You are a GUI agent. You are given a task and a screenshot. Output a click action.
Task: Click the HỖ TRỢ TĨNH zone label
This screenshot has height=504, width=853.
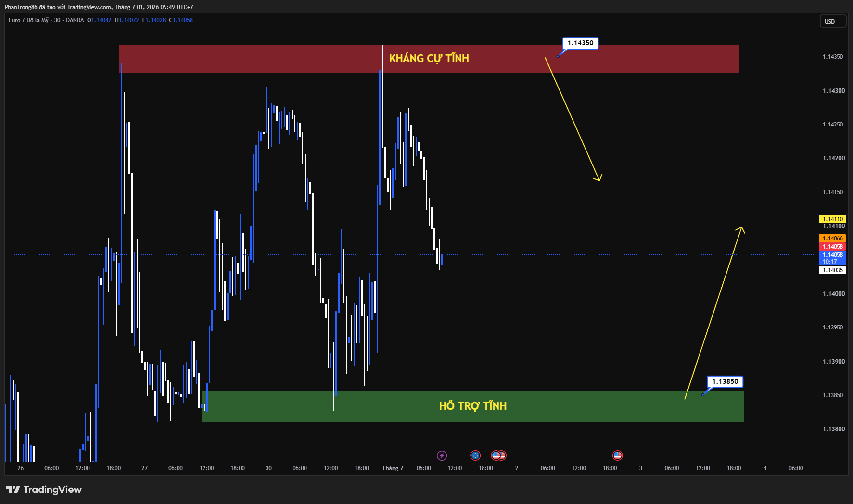click(x=473, y=406)
